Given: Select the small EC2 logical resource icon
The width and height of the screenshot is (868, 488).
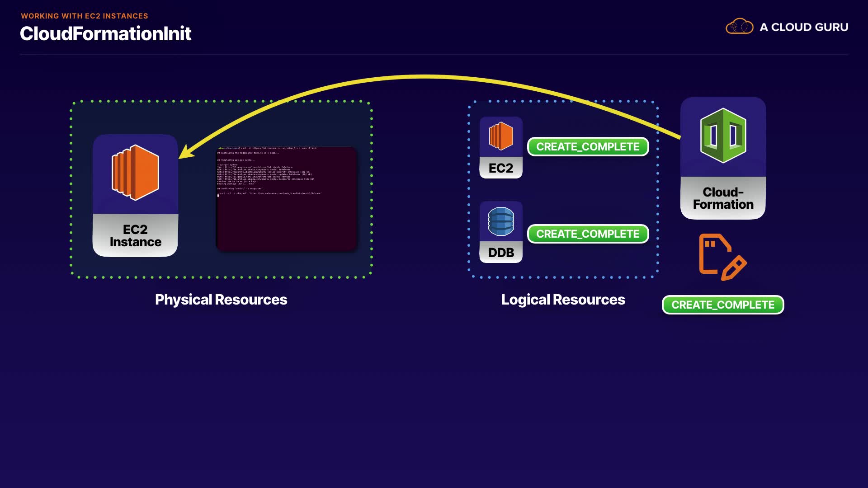Looking at the screenshot, I should (501, 136).
